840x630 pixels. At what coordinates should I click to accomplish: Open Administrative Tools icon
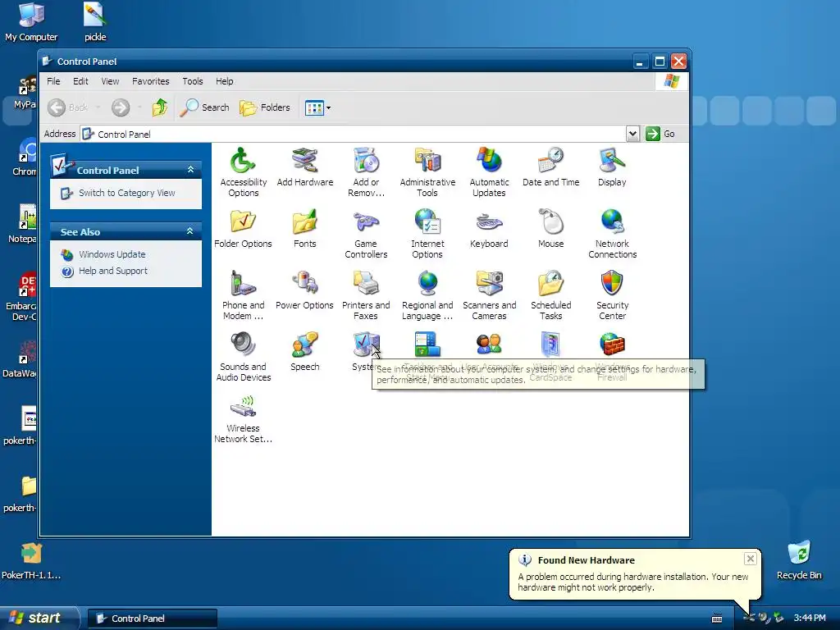pyautogui.click(x=427, y=172)
